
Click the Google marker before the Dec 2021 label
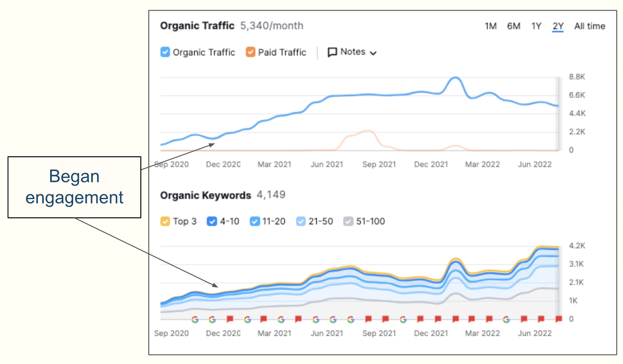click(x=403, y=320)
